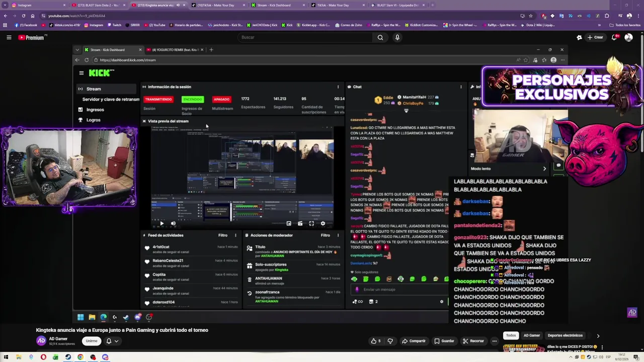Open YouTube notifications bell
644x362 pixels.
615,37
